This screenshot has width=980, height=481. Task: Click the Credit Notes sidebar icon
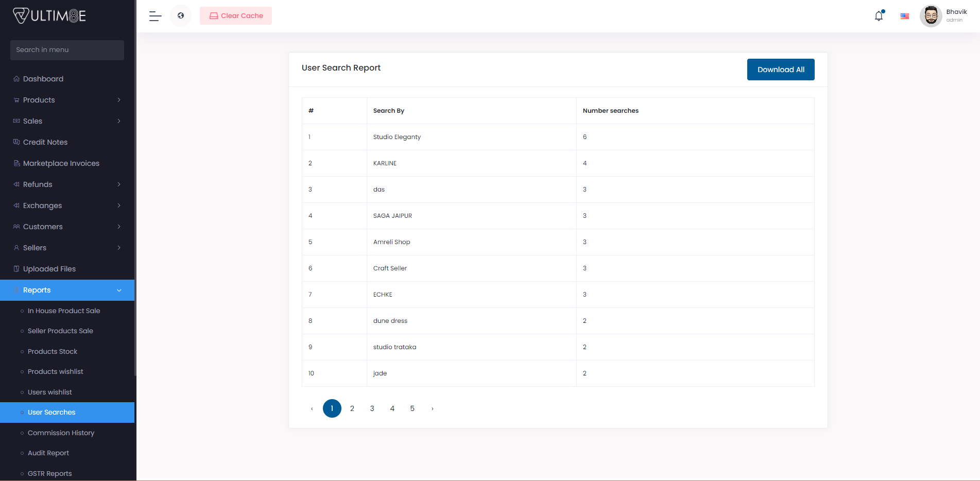(16, 142)
